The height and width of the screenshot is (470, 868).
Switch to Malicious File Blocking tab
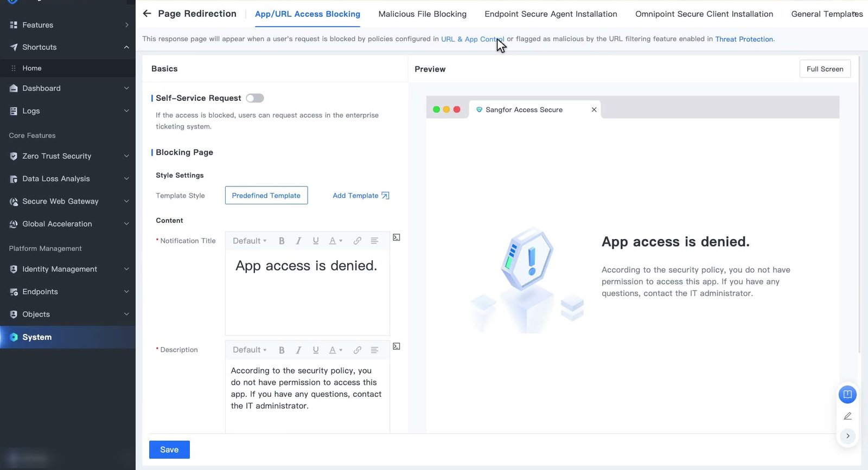(422, 14)
